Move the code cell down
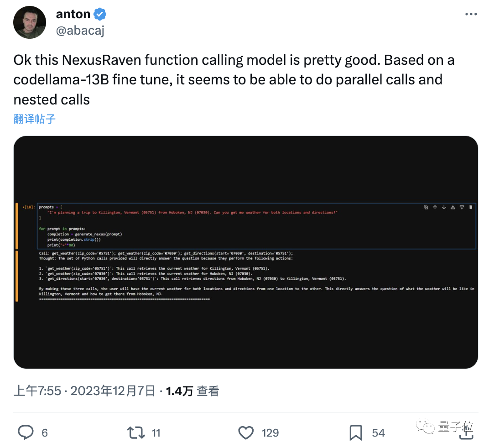 pos(444,207)
